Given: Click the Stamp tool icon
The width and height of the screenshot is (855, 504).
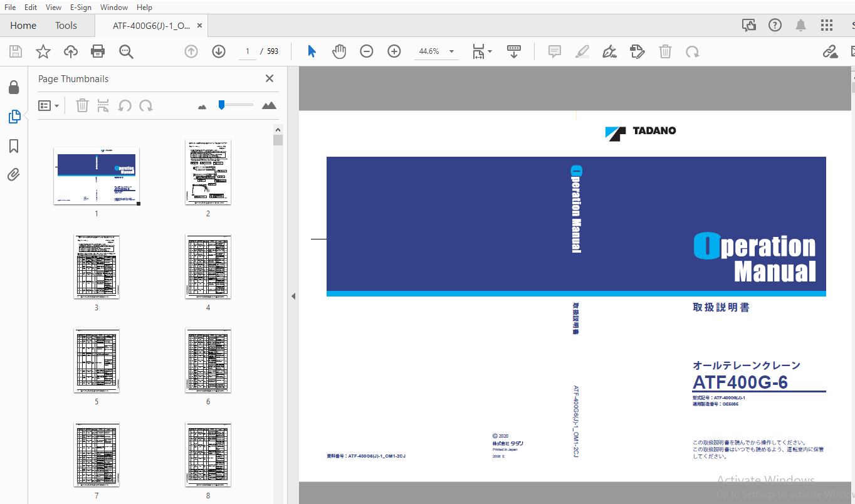Looking at the screenshot, I should (x=637, y=51).
